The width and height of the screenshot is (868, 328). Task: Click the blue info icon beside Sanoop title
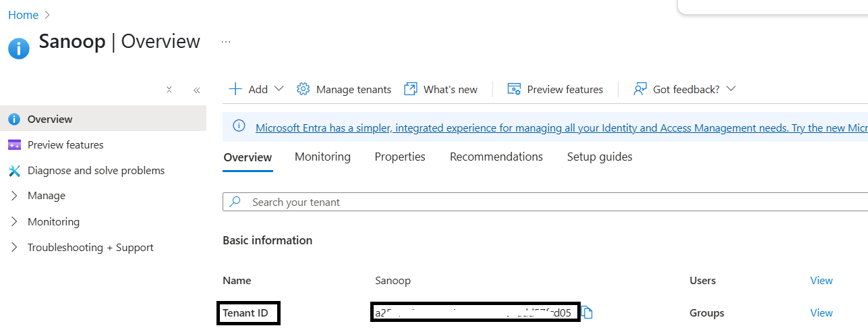coord(19,49)
